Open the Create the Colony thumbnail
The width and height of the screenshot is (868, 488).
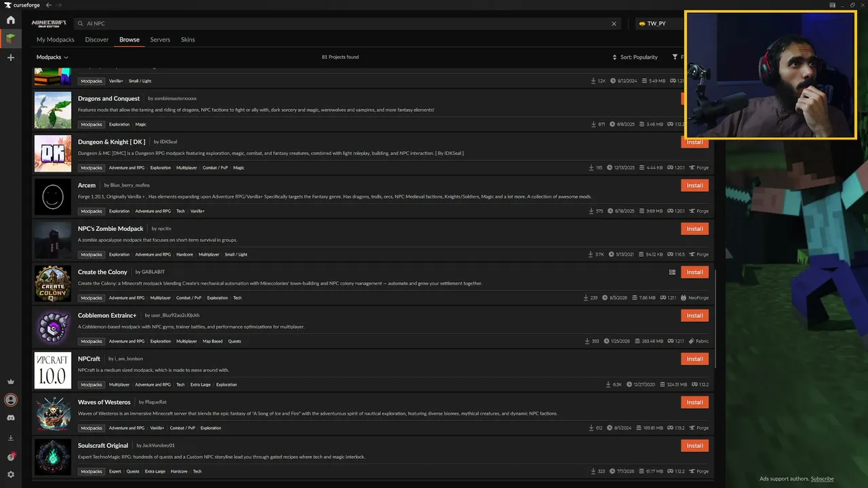[x=53, y=283]
